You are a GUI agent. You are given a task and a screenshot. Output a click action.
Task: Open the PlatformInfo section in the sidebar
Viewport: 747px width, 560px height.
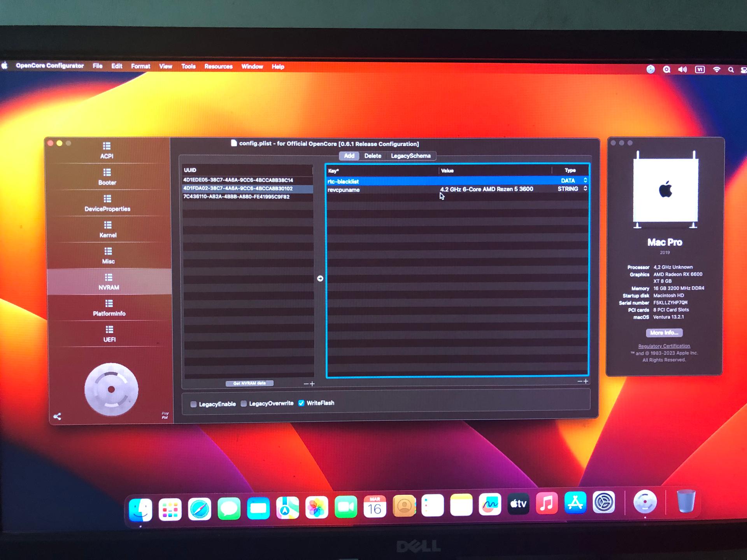point(109,308)
